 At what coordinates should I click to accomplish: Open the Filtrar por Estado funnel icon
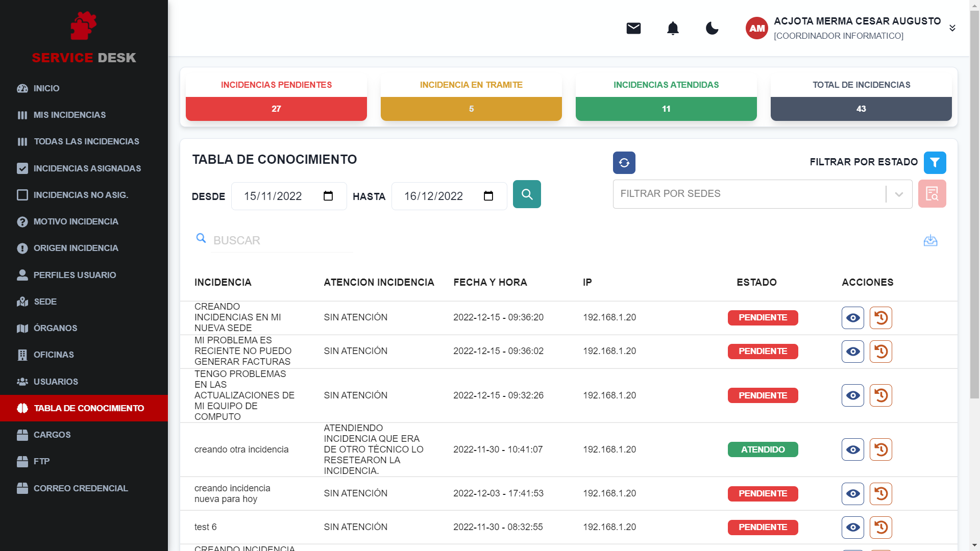point(935,162)
